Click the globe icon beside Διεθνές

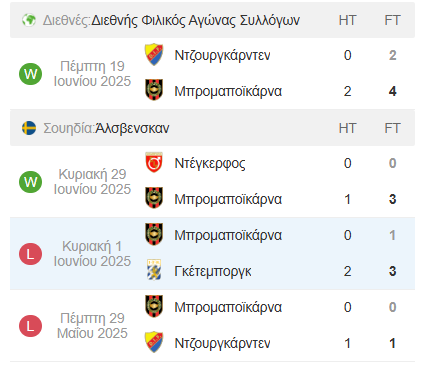(29, 20)
